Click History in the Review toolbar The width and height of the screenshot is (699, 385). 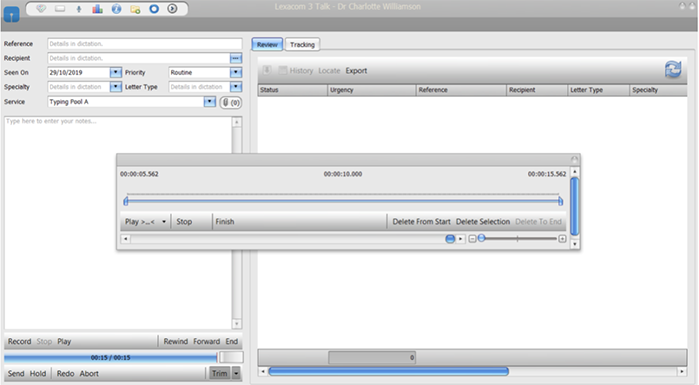(x=301, y=70)
